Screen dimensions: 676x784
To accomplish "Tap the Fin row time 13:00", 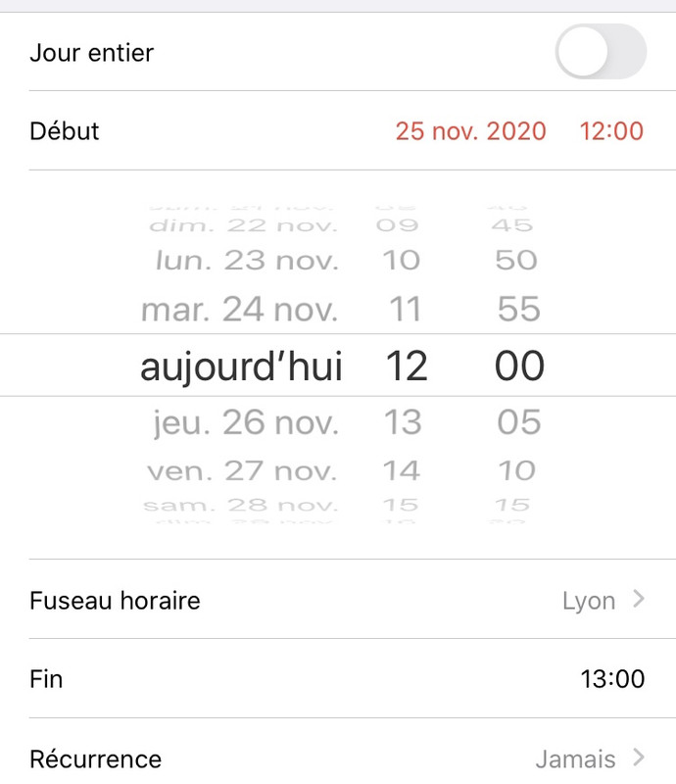I will coord(612,679).
